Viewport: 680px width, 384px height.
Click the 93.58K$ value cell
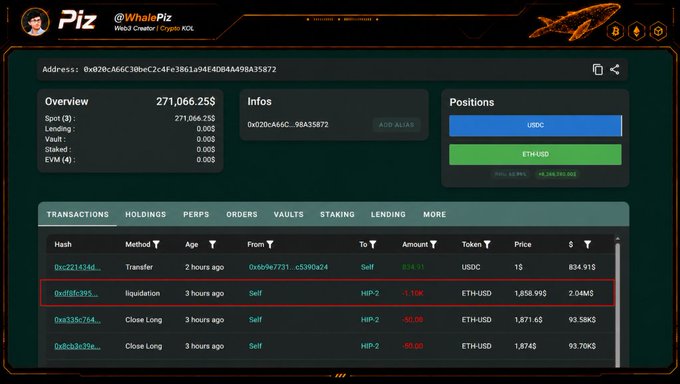pos(582,320)
